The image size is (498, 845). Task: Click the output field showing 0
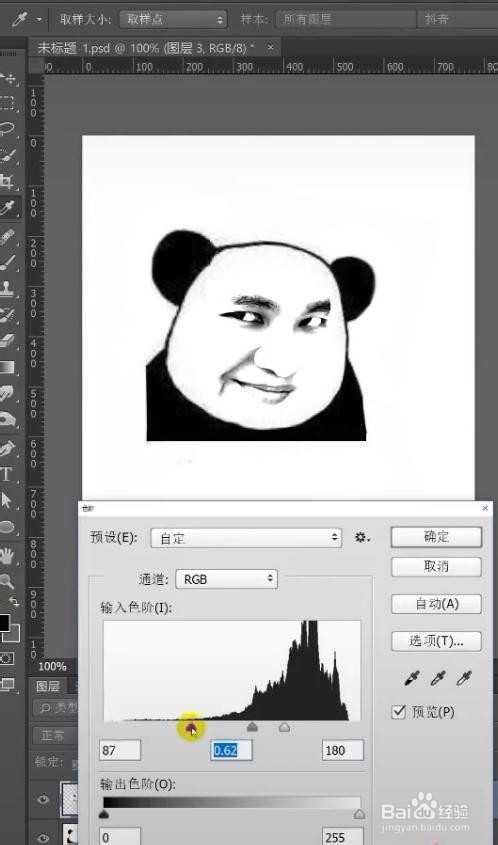pyautogui.click(x=120, y=837)
